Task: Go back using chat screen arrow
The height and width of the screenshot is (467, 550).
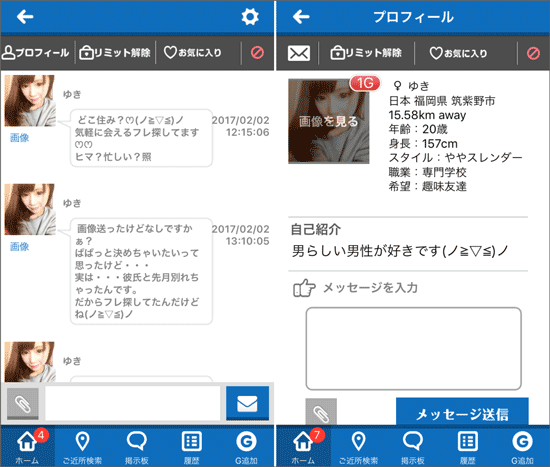Action: (x=25, y=16)
